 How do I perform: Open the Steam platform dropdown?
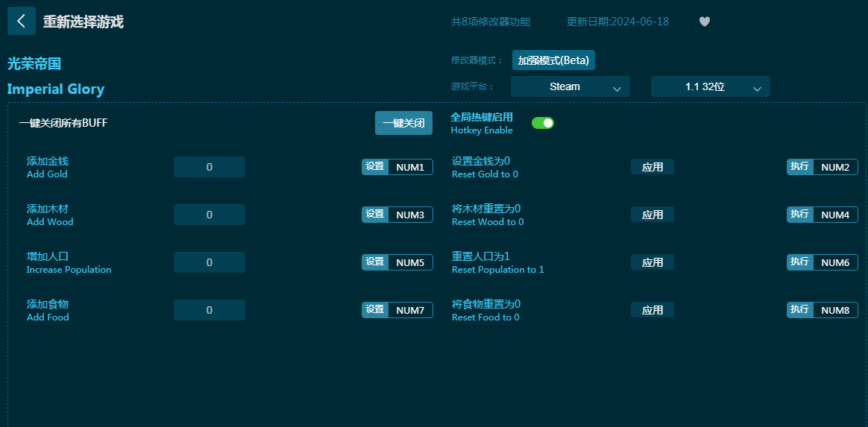[570, 86]
